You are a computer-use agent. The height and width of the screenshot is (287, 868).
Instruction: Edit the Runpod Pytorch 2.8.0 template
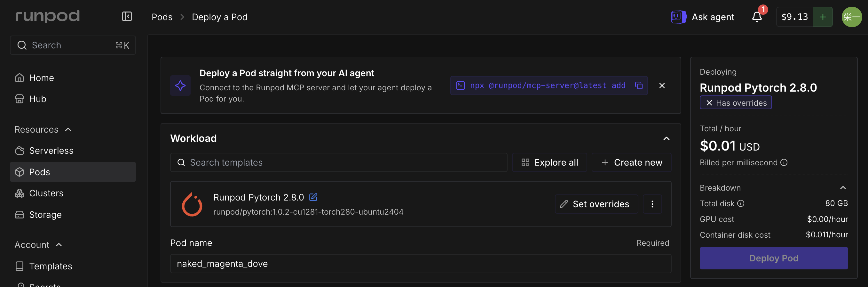coord(313,197)
